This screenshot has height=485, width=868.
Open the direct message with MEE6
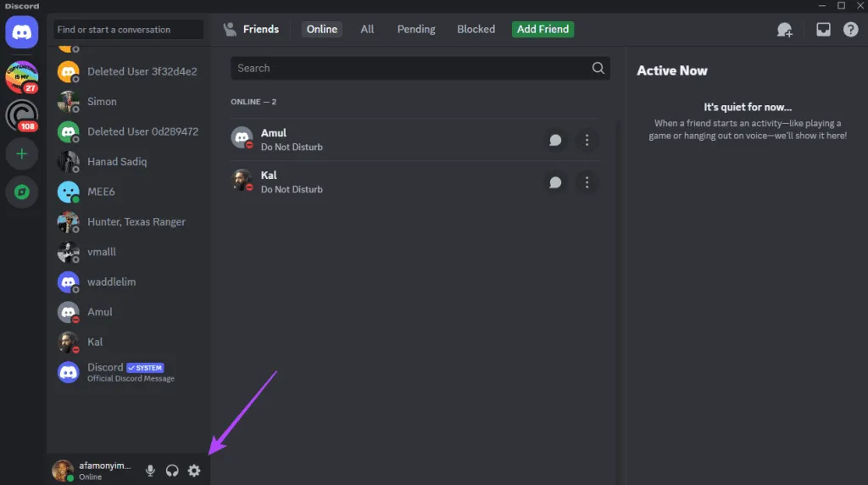click(101, 192)
